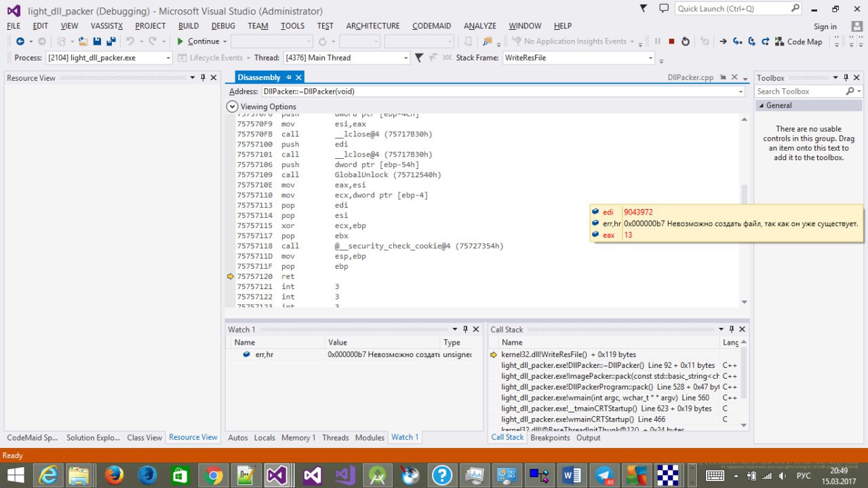
Task: Stop debugging with the red square icon
Action: (671, 41)
